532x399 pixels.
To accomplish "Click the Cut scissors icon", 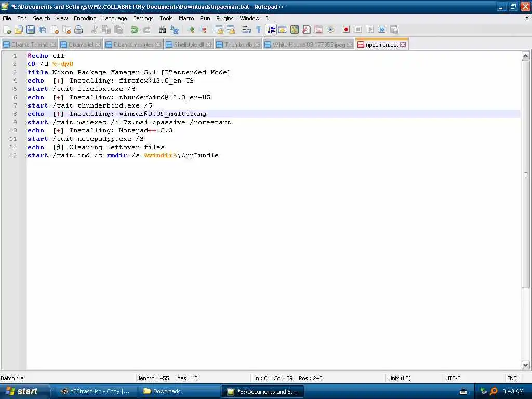I will pos(95,30).
